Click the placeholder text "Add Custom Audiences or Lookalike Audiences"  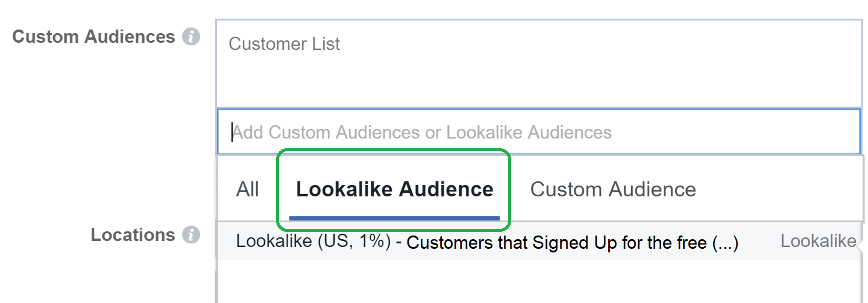[422, 133]
